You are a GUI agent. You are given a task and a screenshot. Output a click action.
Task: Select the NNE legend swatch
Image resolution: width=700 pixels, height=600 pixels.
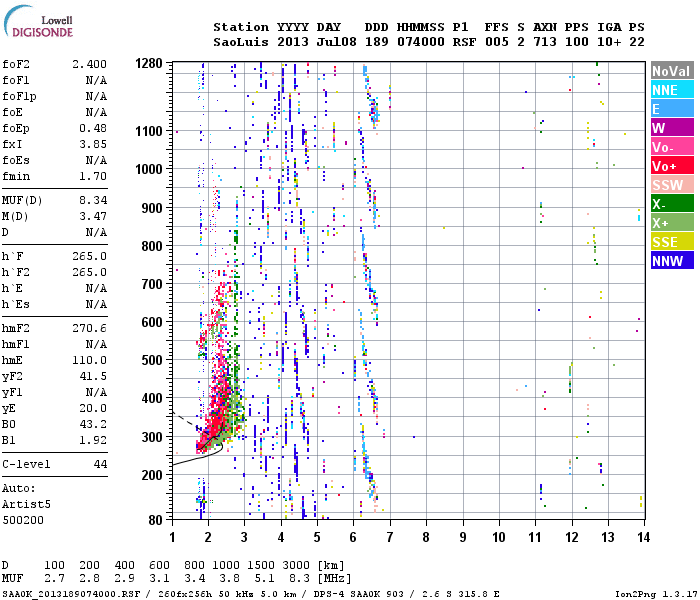672,90
